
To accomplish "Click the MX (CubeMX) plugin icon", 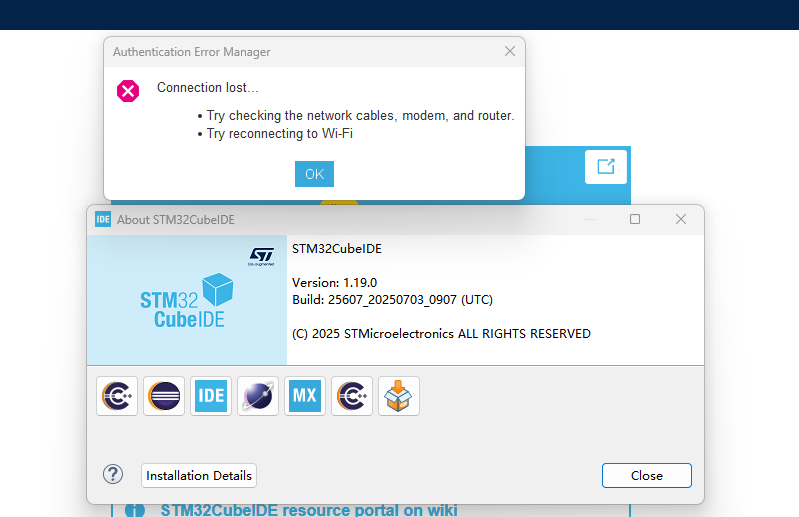I will (x=305, y=396).
